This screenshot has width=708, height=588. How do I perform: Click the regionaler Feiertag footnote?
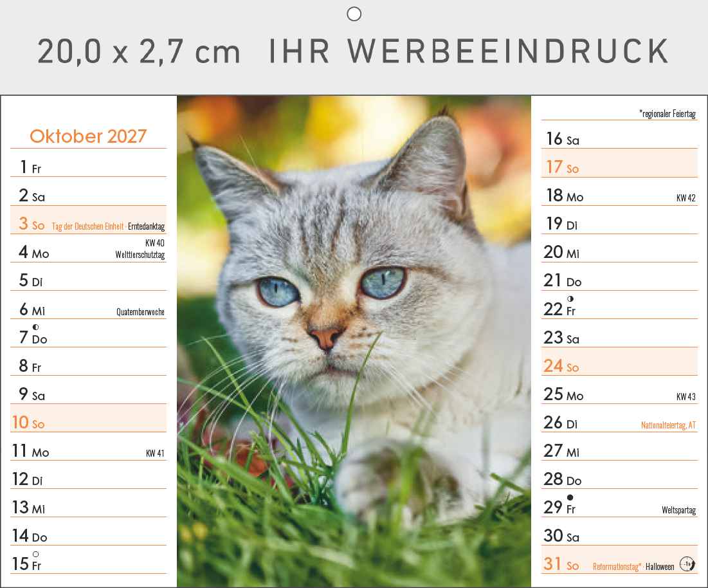[x=667, y=113]
